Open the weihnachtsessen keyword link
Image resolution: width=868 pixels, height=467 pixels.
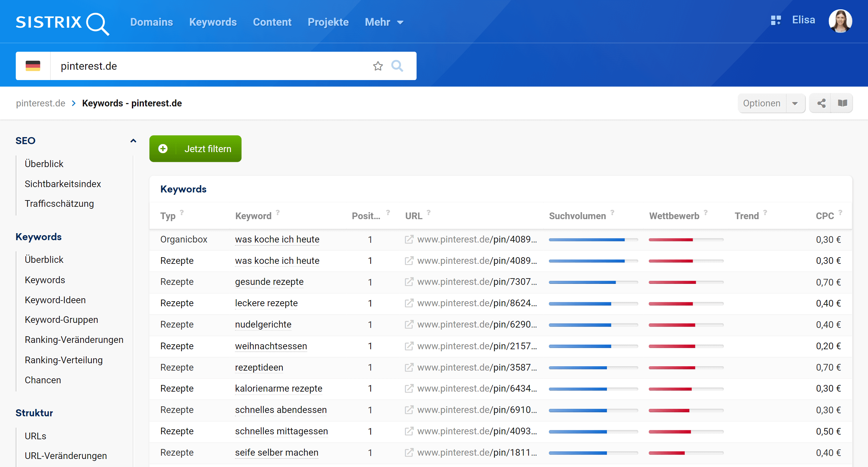(270, 346)
